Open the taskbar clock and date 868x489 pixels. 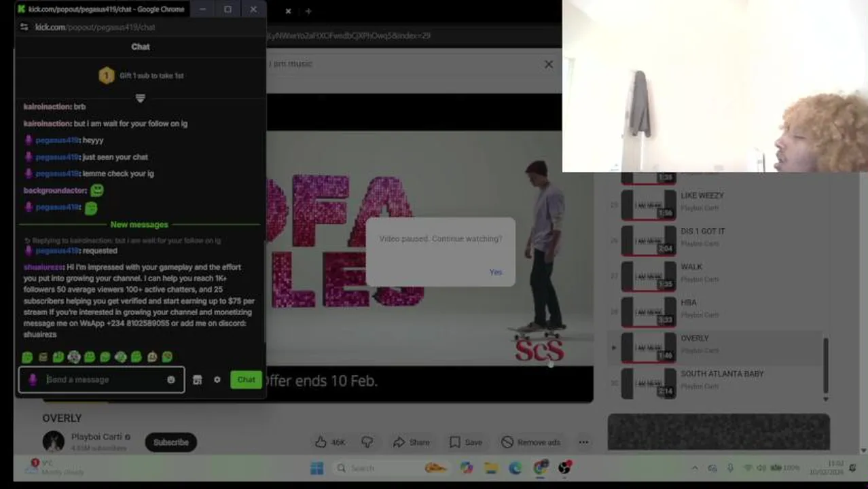(826, 468)
